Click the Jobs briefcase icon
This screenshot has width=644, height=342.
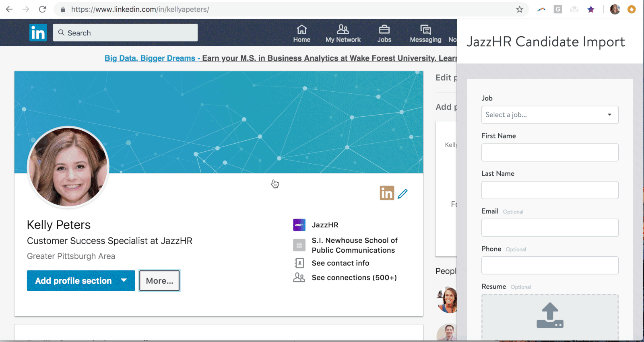pyautogui.click(x=384, y=29)
